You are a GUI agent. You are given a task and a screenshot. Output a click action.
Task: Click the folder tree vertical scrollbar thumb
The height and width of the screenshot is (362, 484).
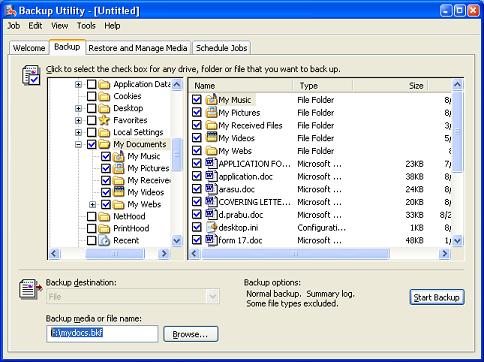pyautogui.click(x=177, y=155)
